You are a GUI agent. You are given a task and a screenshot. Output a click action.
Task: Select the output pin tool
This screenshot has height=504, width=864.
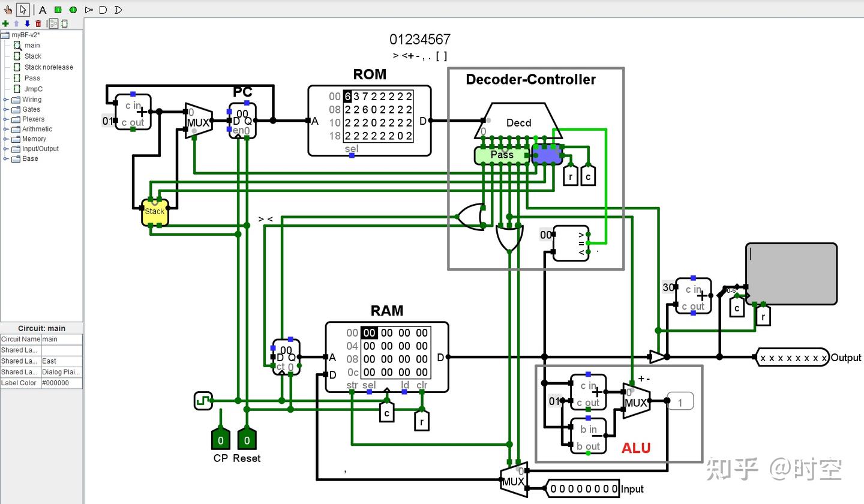click(x=72, y=10)
